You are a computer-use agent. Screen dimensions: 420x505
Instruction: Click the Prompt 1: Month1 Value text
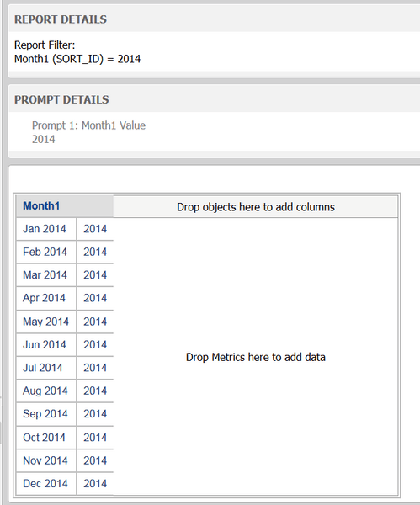point(88,125)
